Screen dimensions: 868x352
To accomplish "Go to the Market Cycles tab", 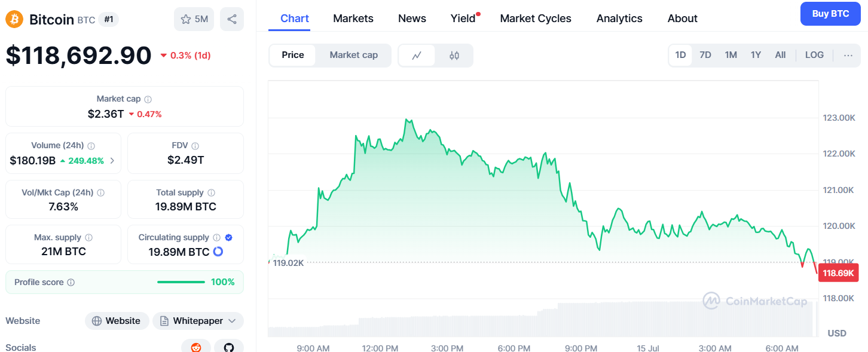I will point(536,19).
